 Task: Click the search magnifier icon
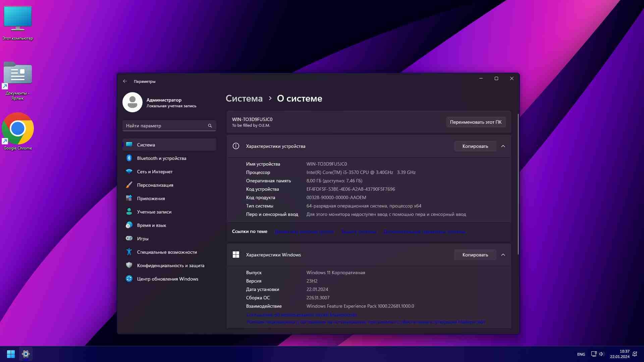(210, 126)
